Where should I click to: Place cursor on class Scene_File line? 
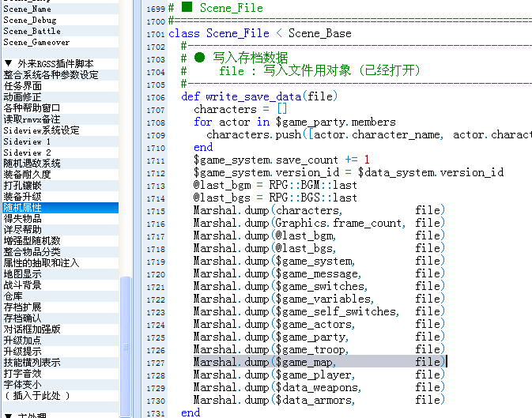pos(260,33)
